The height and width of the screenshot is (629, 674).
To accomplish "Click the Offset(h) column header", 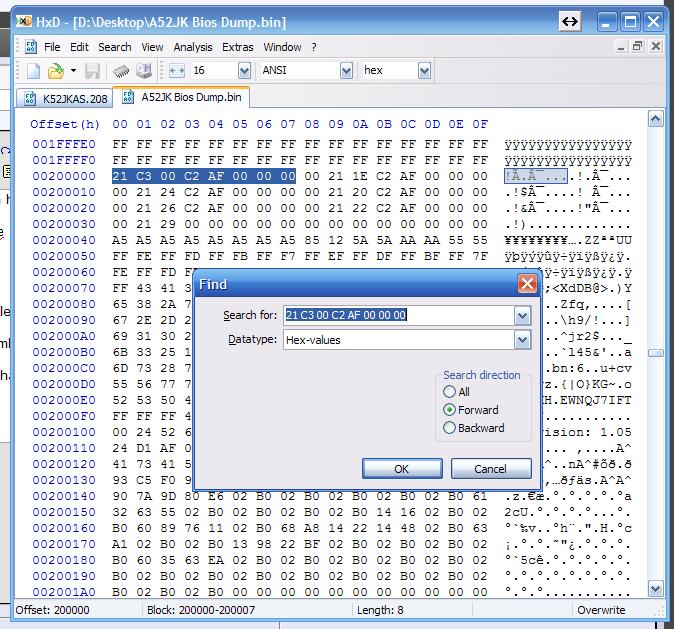I will 65,124.
